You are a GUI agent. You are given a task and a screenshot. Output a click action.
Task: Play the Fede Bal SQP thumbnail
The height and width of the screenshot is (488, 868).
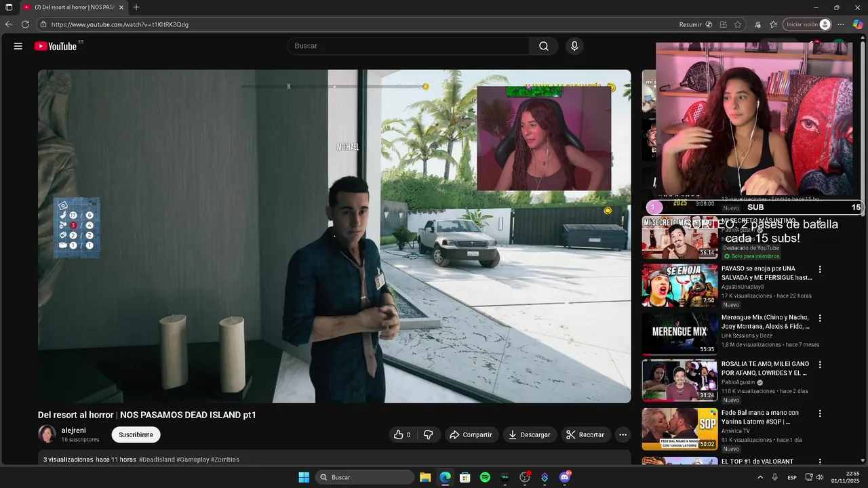coord(679,429)
